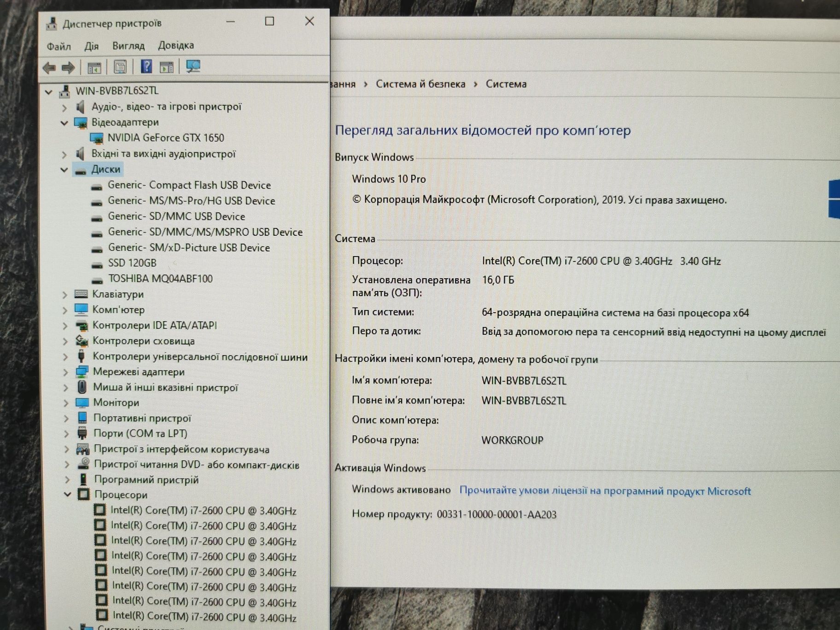Click the network icon beside Мережеві адаптери
840x630 pixels.
pos(82,371)
